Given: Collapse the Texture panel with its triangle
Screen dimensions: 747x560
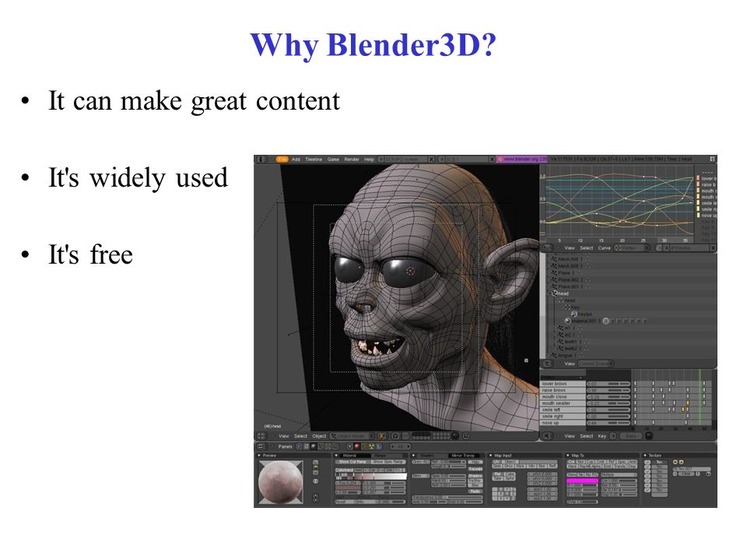Looking at the screenshot, I should click(x=645, y=456).
